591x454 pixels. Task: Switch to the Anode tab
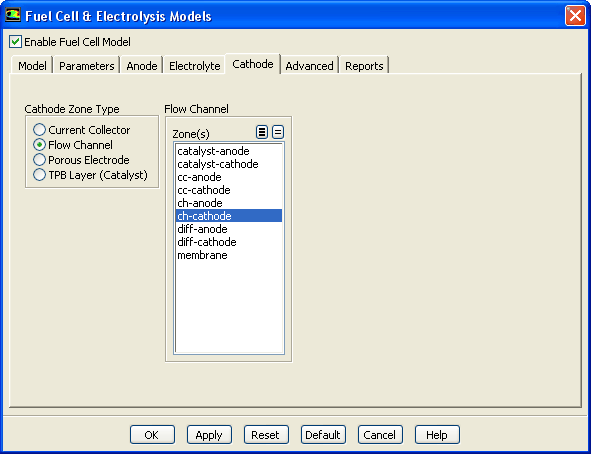click(x=142, y=66)
